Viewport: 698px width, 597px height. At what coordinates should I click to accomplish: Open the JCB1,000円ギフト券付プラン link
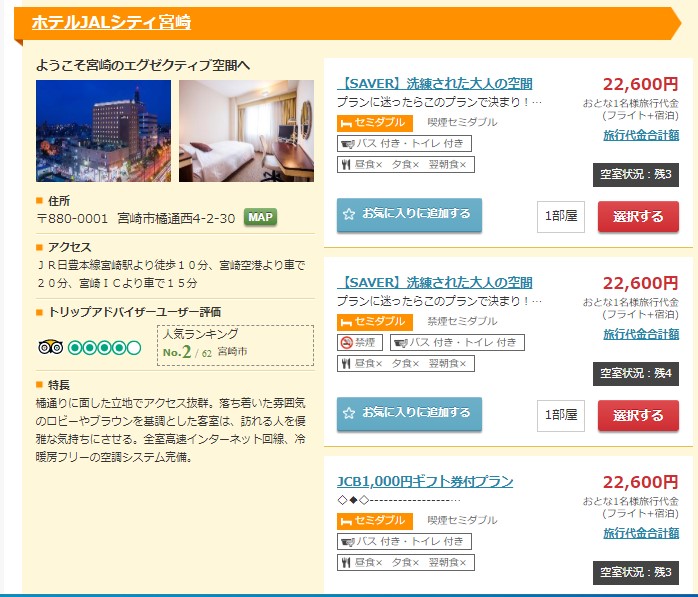click(x=425, y=481)
